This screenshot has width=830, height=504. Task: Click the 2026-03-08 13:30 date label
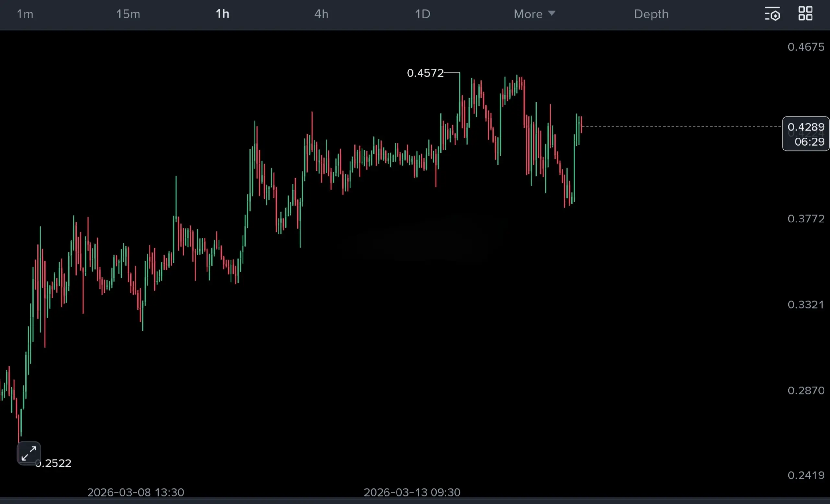coord(136,492)
